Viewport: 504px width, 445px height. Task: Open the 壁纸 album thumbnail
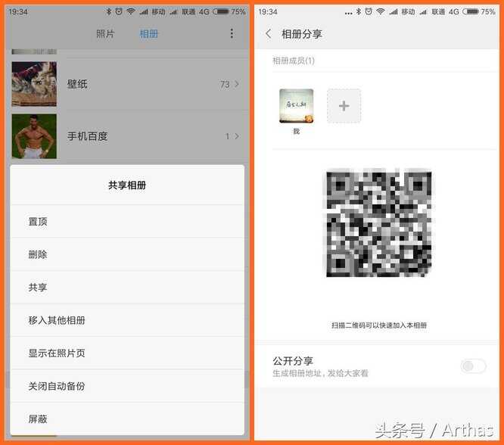34,84
